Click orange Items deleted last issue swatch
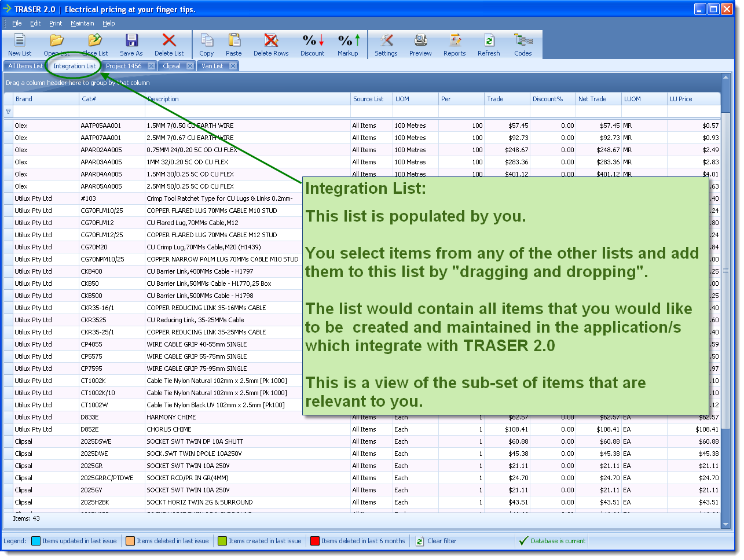 pos(130,541)
